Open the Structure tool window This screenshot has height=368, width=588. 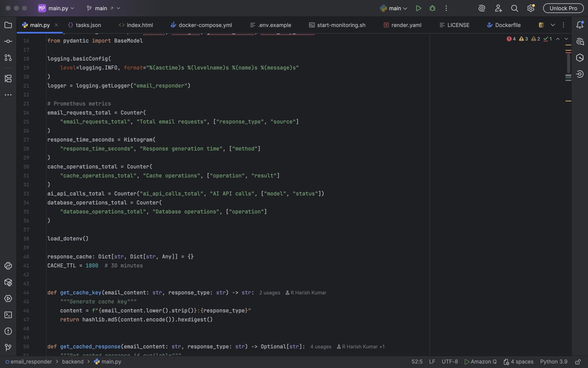click(8, 79)
